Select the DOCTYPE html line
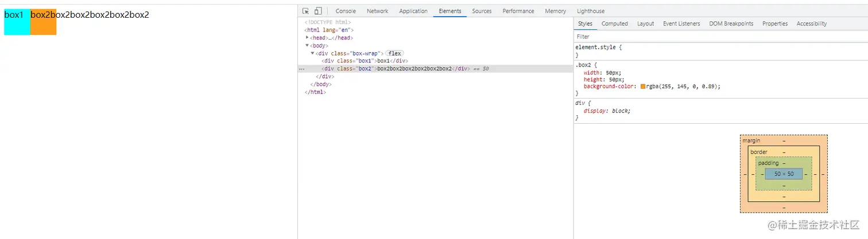This screenshot has height=239, width=868. click(x=328, y=22)
